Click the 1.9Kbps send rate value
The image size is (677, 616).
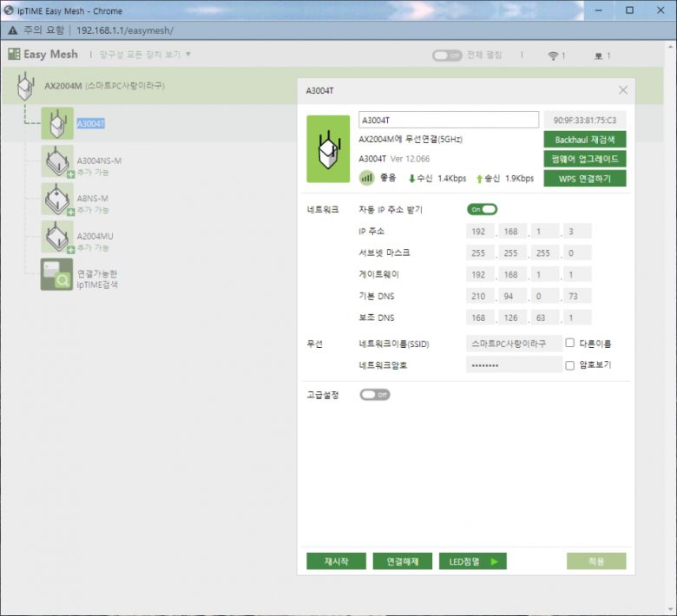[519, 179]
